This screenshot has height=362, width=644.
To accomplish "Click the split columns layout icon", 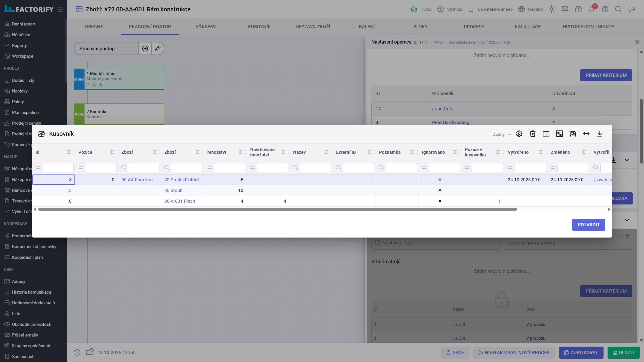I will pos(546,134).
